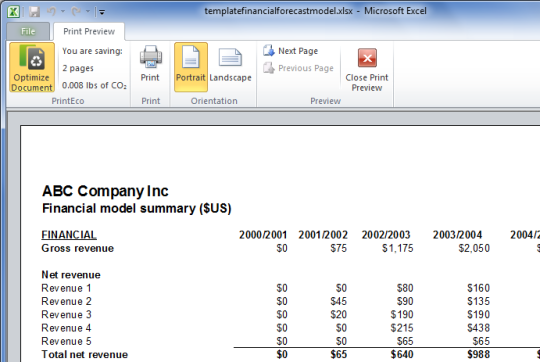Screen dimensions: 540x362
Task: Open the File tab
Action: click(28, 32)
